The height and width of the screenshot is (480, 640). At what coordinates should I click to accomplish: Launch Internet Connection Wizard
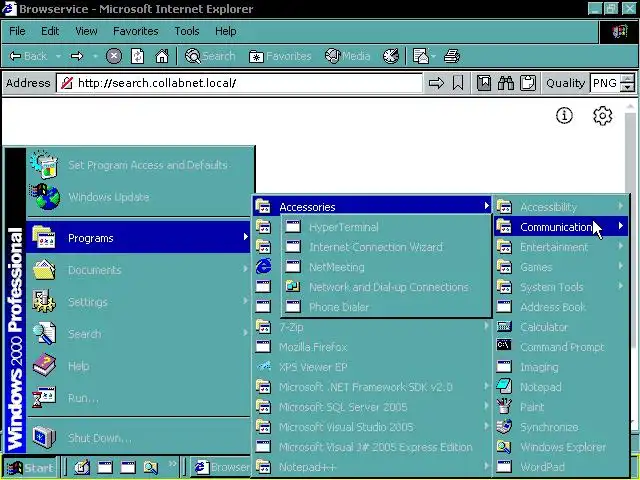click(386, 247)
